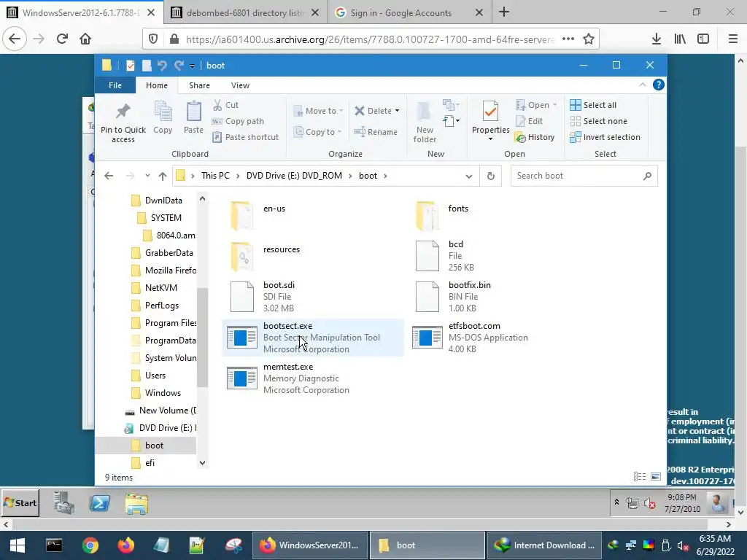This screenshot has height=560, width=747.
Task: Collapse the ribbon chevron
Action: point(642,85)
